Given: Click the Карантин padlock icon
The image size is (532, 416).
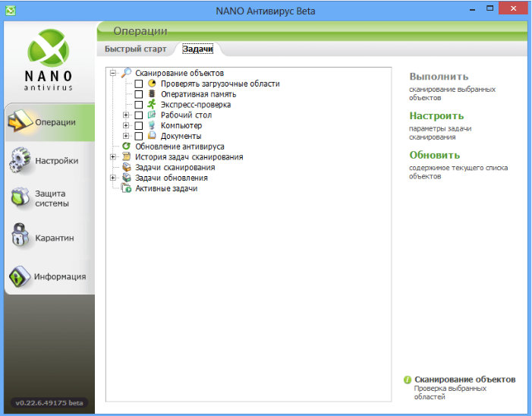Looking at the screenshot, I should coord(20,235).
